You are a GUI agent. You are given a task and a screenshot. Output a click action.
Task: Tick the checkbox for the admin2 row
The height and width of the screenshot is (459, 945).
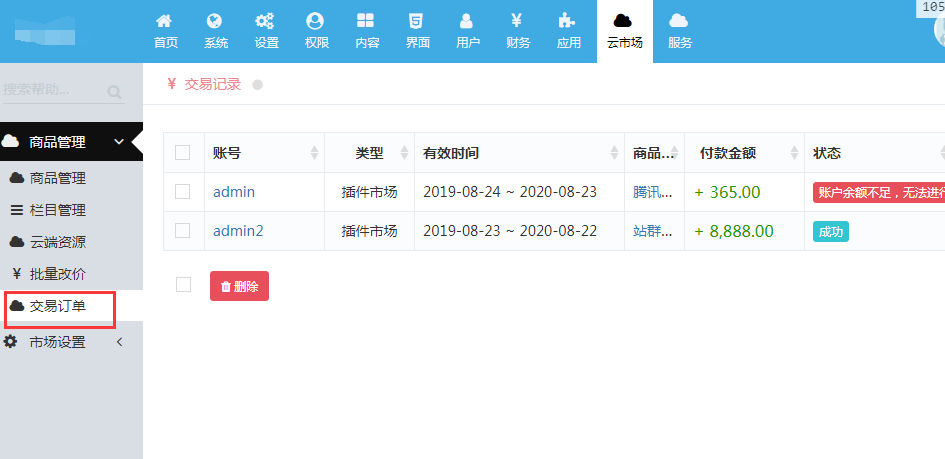point(183,231)
